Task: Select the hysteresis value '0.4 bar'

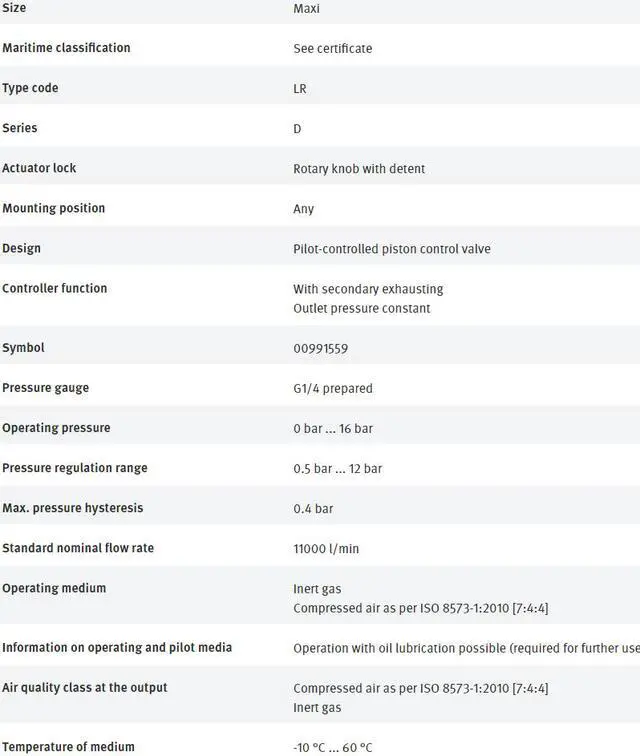Action: click(x=313, y=509)
